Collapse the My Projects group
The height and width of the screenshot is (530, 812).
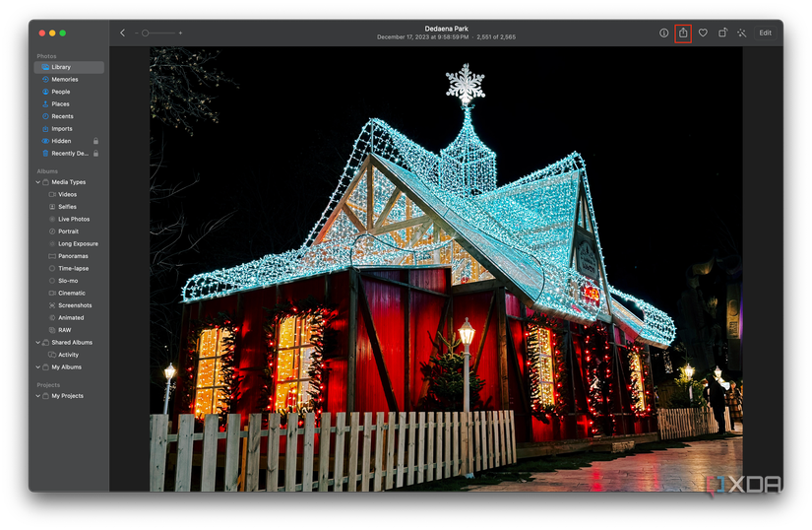pos(37,396)
